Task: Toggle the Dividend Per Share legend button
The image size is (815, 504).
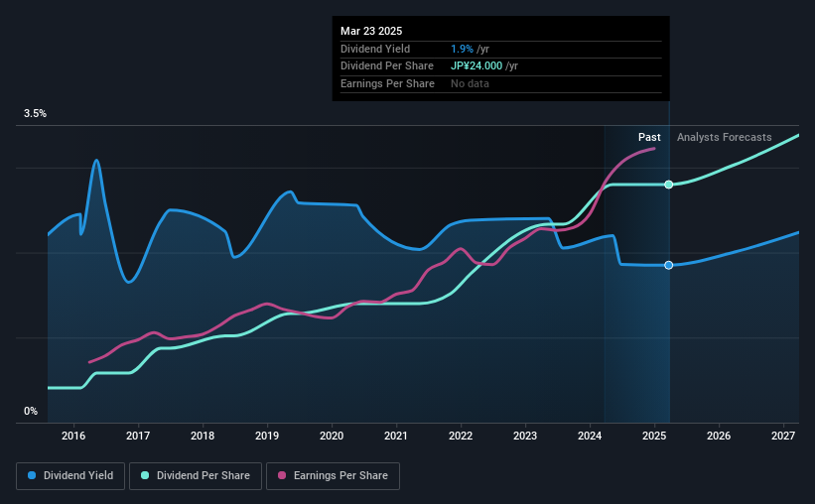Action: pos(196,476)
